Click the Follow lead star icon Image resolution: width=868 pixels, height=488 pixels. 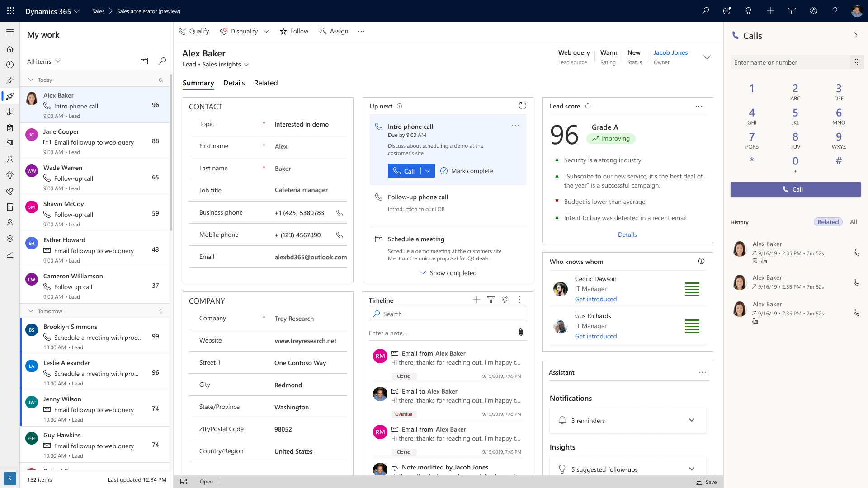tap(283, 30)
